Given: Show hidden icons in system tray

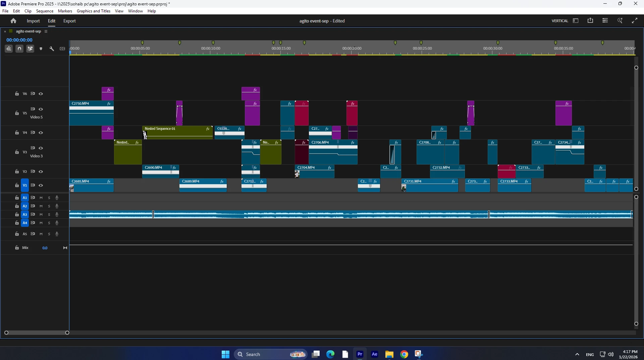Looking at the screenshot, I should 577,354.
